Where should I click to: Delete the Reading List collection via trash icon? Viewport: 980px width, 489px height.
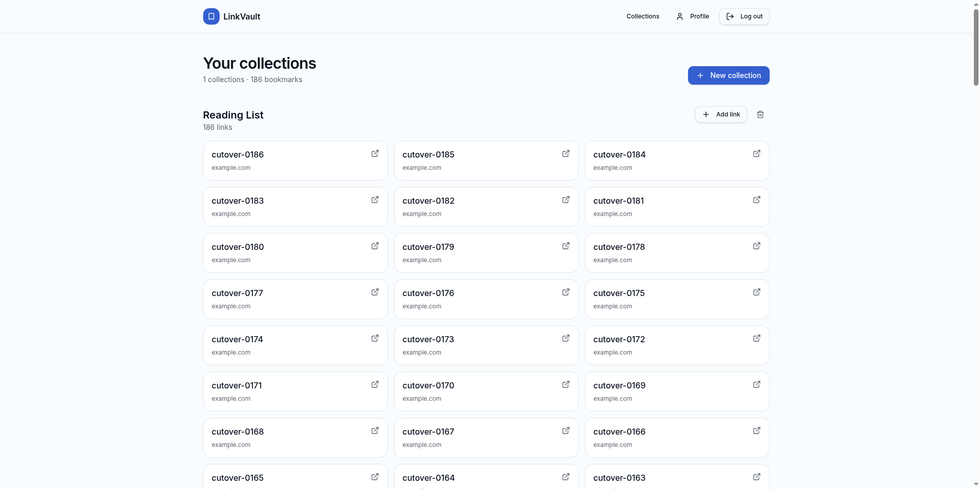click(x=760, y=114)
